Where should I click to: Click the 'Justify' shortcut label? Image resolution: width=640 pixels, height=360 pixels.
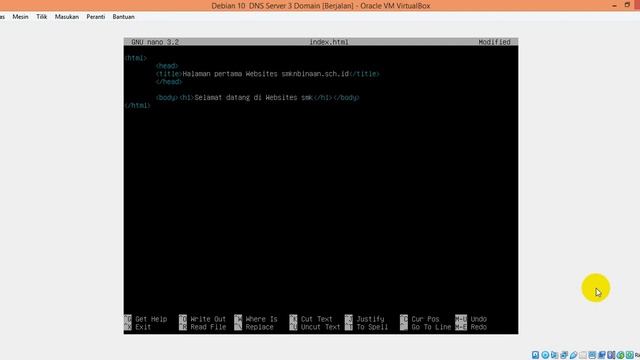[370, 319]
